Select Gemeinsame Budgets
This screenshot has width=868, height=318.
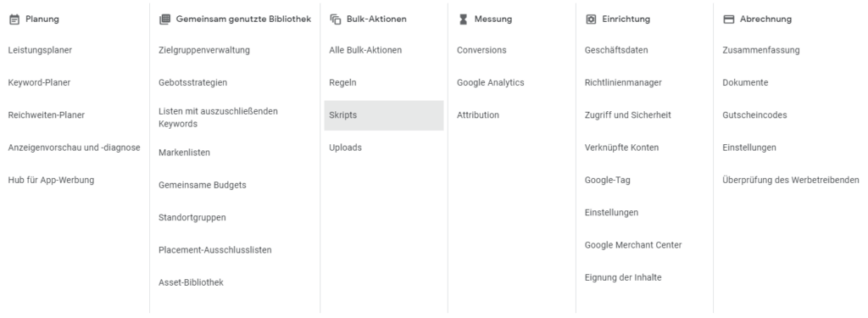point(203,185)
